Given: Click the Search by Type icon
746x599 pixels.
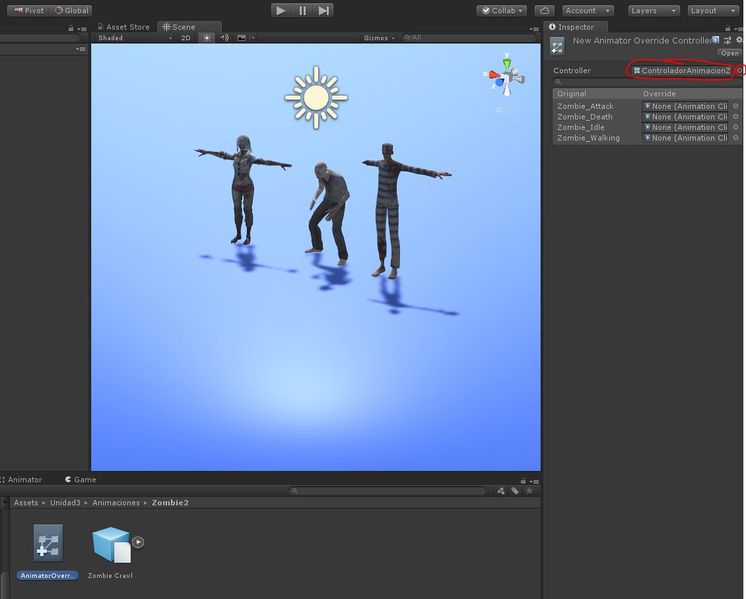Looking at the screenshot, I should point(501,491).
